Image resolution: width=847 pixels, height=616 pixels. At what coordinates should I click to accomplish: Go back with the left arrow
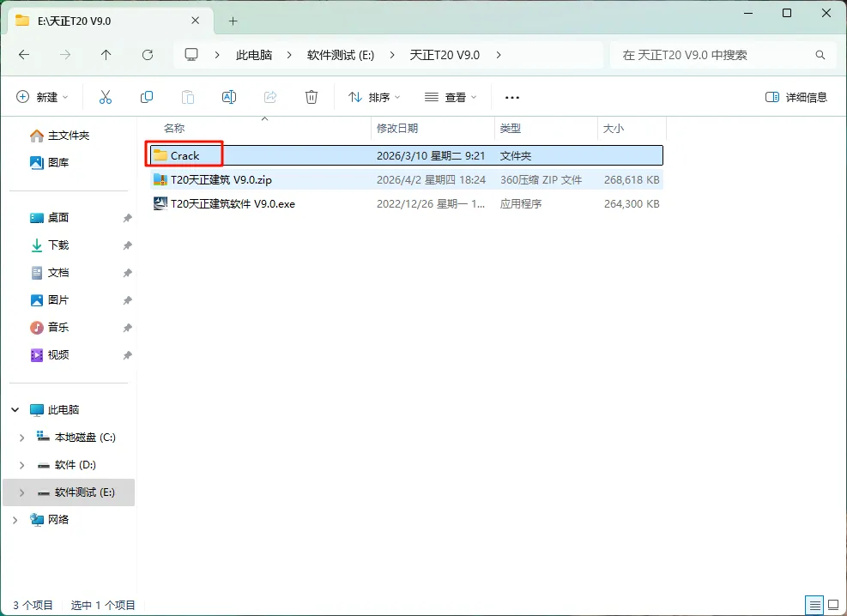pyautogui.click(x=24, y=55)
